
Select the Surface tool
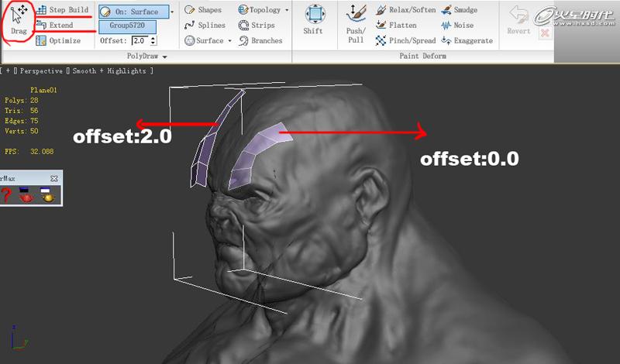(205, 40)
